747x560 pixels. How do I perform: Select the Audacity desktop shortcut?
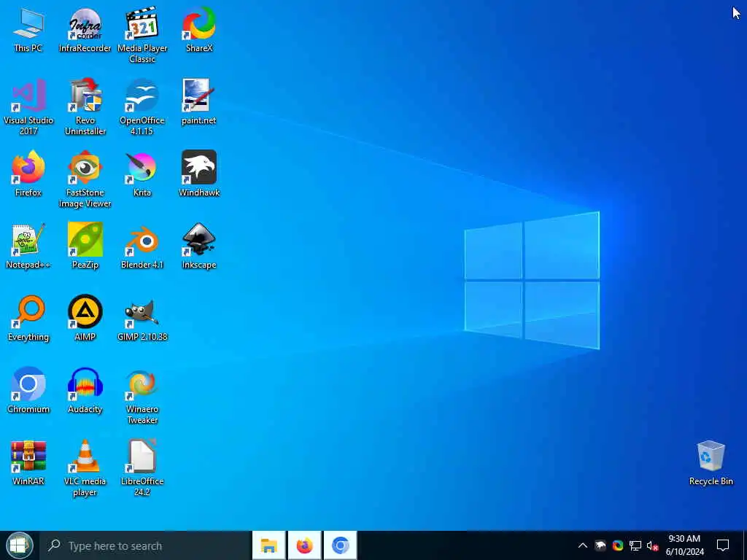(85, 391)
